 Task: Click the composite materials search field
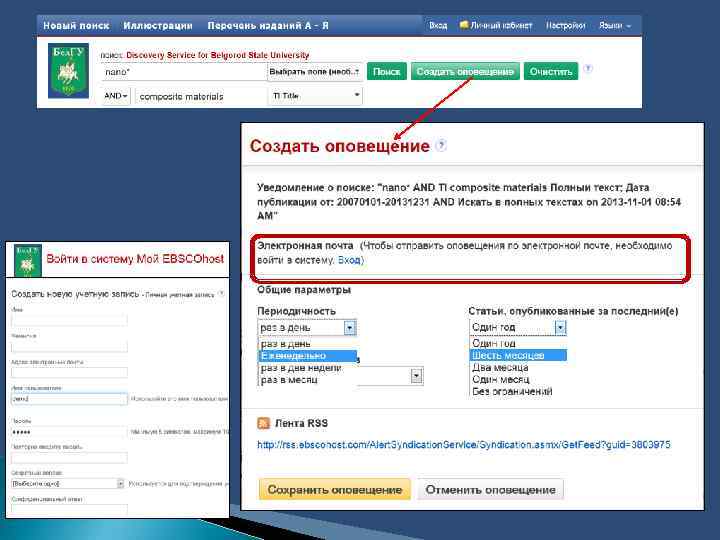[x=201, y=96]
